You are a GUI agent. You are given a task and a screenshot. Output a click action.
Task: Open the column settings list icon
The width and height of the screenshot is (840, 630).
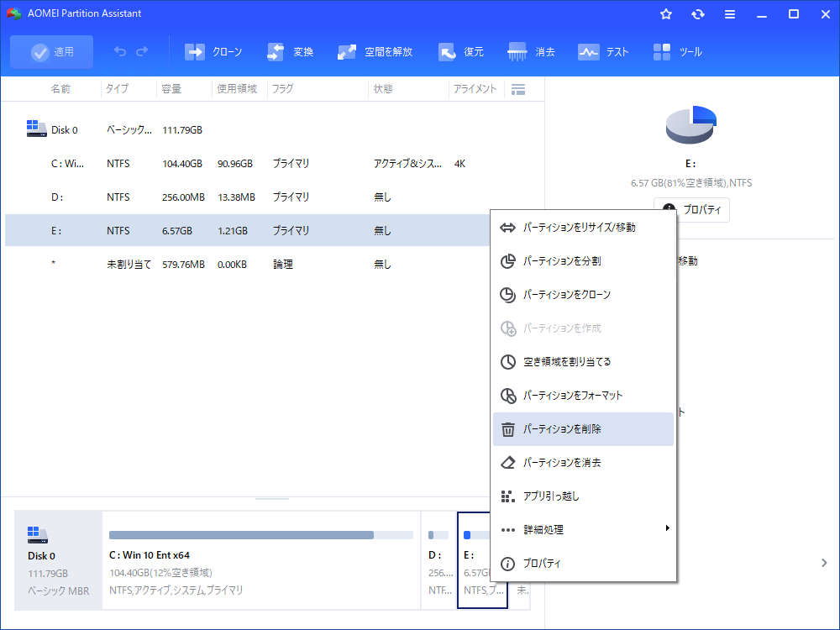pos(518,90)
